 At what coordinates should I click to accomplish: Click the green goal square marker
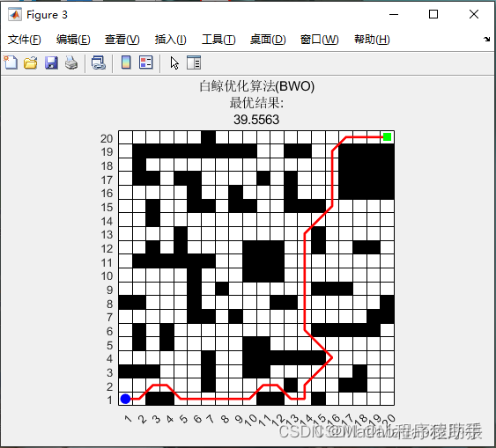point(387,136)
